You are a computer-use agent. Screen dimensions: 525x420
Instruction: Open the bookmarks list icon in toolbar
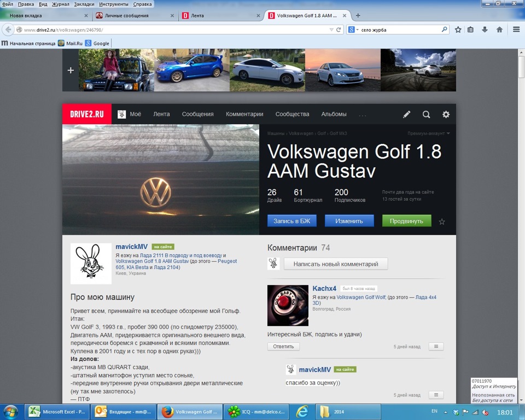click(470, 30)
